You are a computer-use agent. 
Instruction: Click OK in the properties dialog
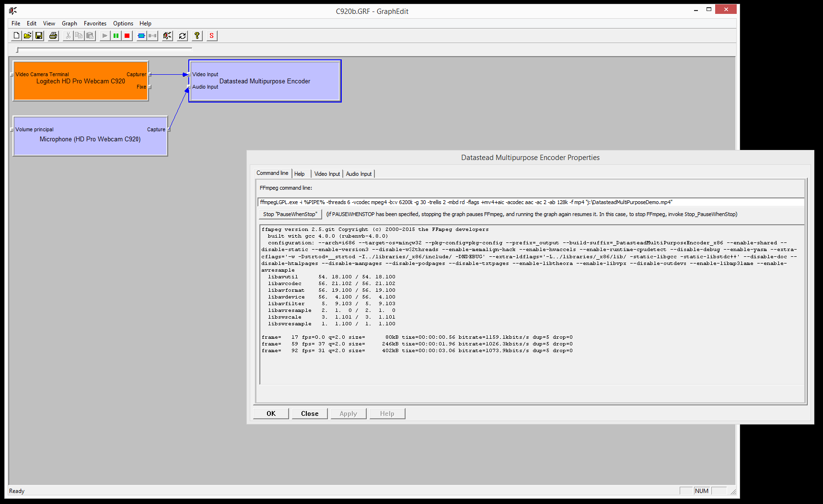click(270, 413)
